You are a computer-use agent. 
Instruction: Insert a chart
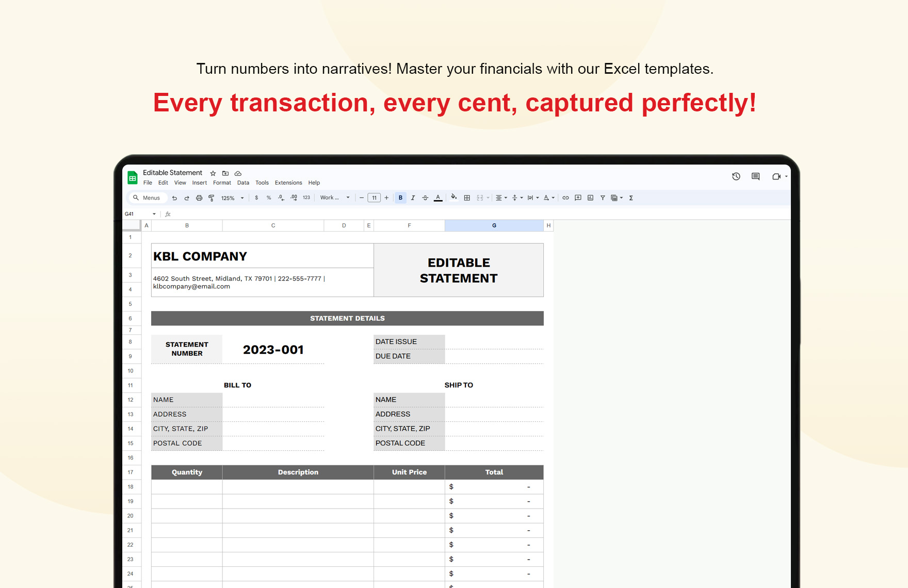[x=590, y=198]
